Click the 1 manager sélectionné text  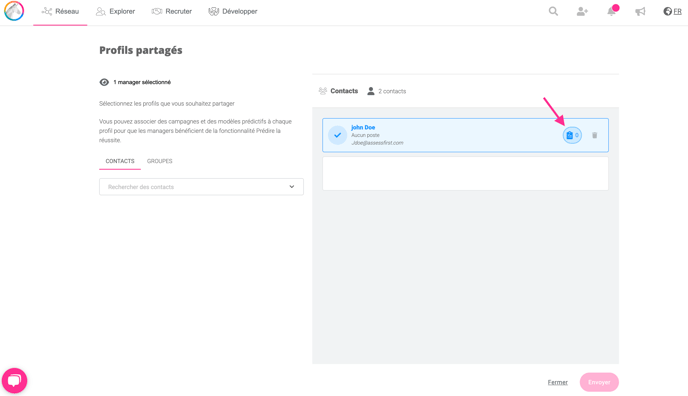[x=142, y=82]
